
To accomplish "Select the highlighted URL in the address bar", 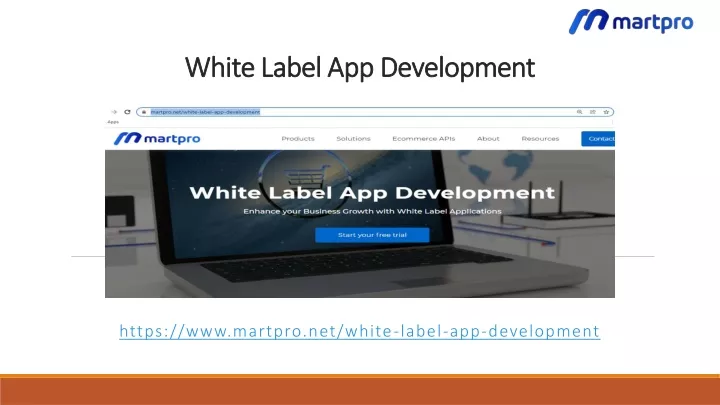I will [205, 112].
